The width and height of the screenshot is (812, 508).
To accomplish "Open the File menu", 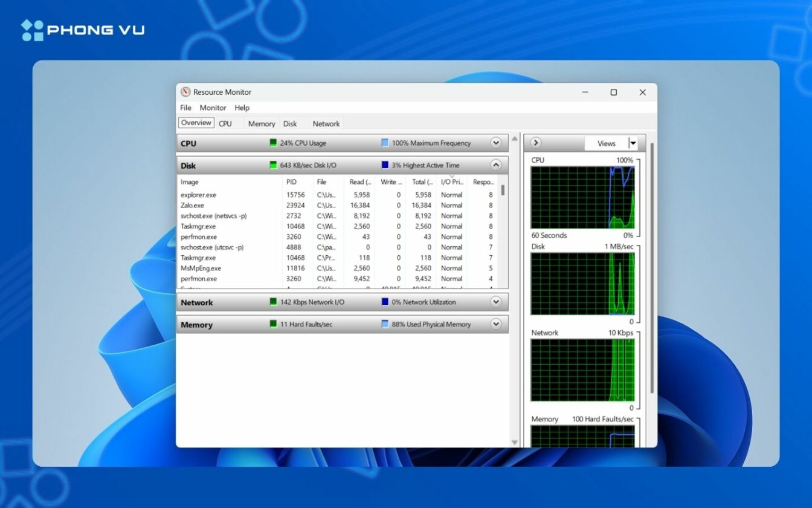I will (185, 108).
